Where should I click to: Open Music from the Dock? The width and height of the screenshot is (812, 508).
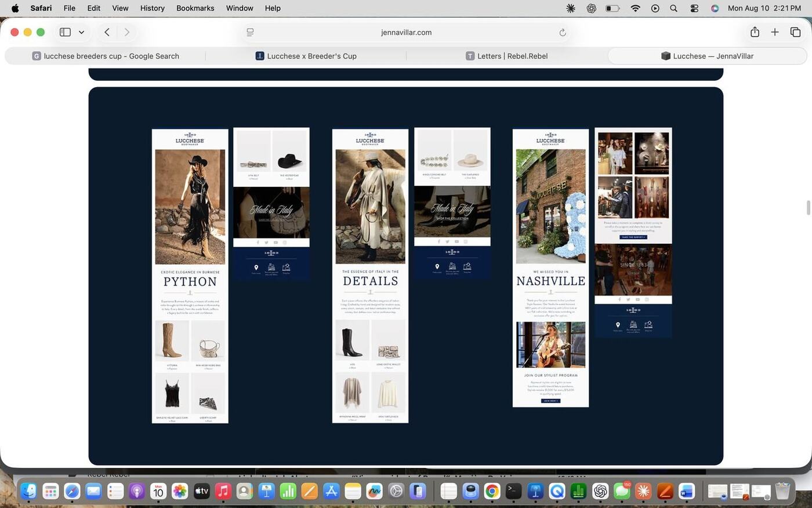(x=223, y=492)
